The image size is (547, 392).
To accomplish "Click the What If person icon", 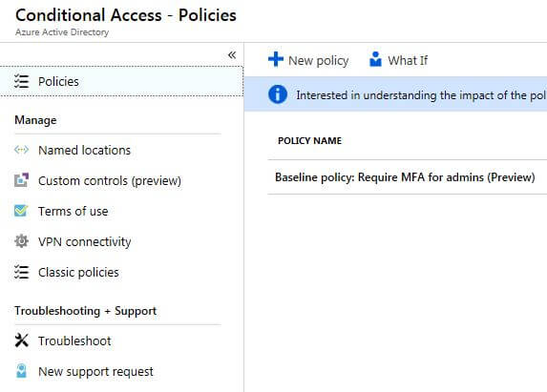I will (x=375, y=59).
